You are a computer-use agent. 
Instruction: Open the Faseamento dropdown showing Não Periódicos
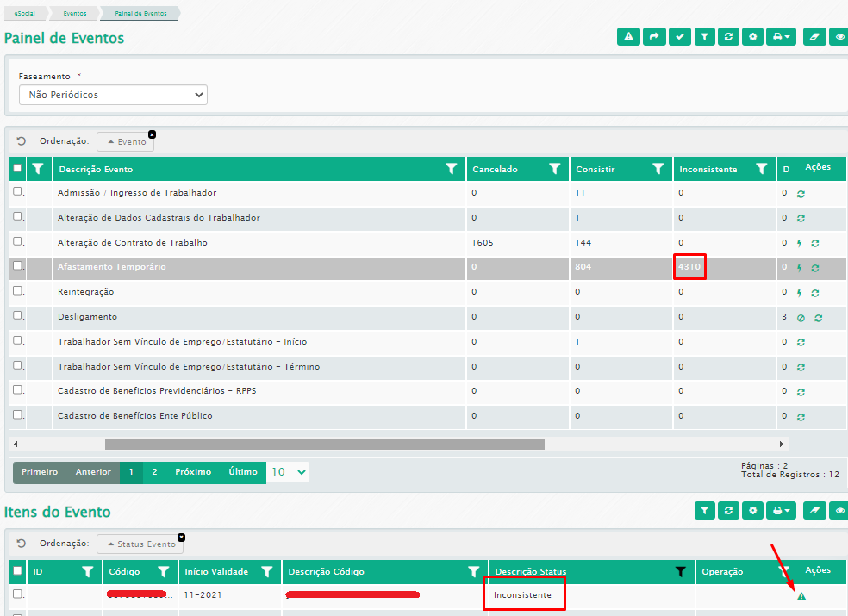point(113,95)
